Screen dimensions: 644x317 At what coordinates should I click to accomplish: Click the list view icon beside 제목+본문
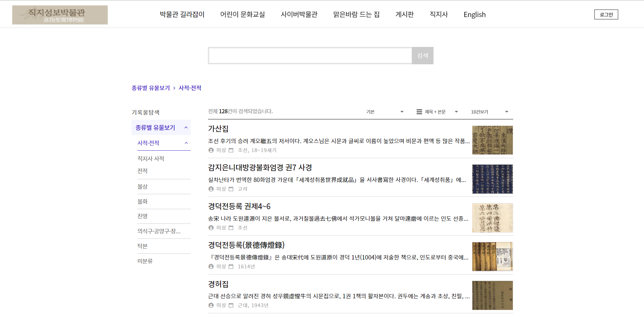point(419,112)
